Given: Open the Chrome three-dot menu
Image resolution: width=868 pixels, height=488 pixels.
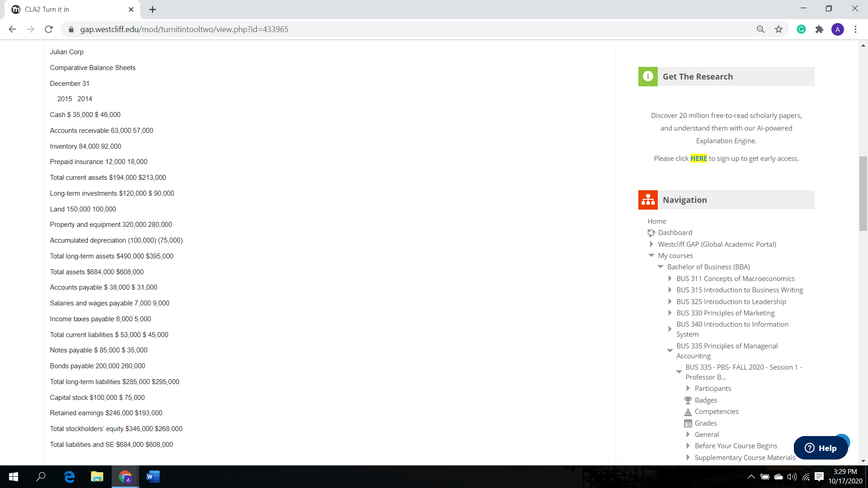Looking at the screenshot, I should pyautogui.click(x=855, y=29).
